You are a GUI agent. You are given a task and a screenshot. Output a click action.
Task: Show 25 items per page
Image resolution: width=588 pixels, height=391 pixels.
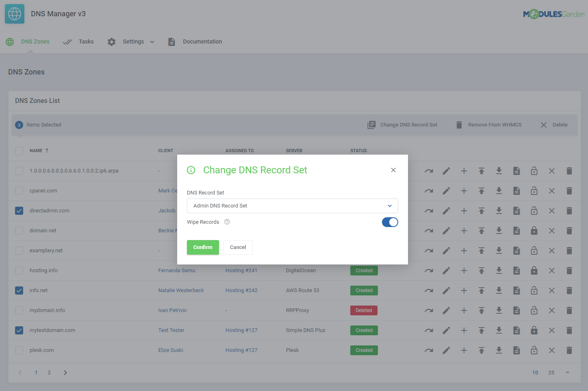tap(551, 373)
